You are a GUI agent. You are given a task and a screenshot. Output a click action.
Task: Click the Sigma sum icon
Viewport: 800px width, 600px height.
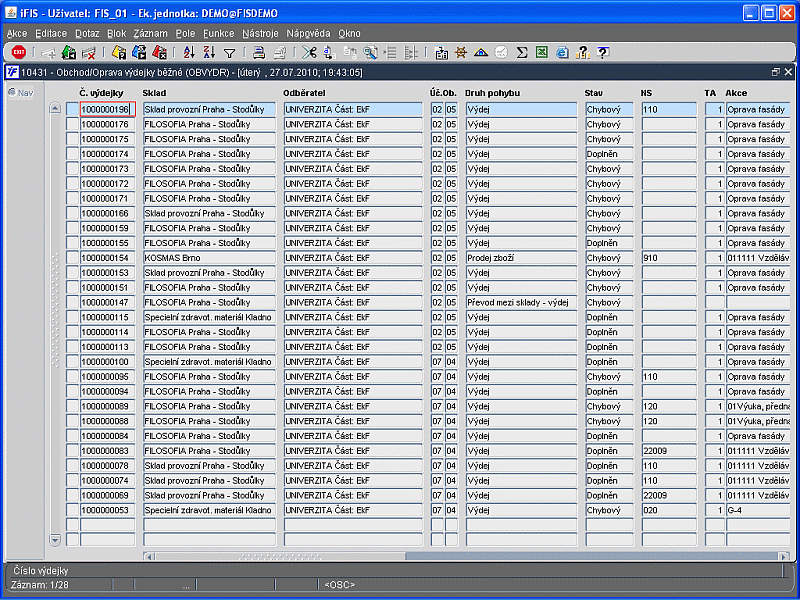coord(521,52)
